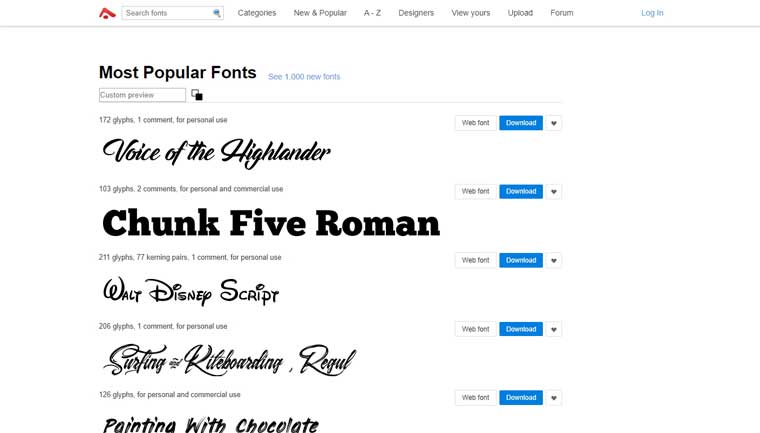Favorite Chunk Five Roman with heart icon
The image size is (760, 433).
click(554, 192)
